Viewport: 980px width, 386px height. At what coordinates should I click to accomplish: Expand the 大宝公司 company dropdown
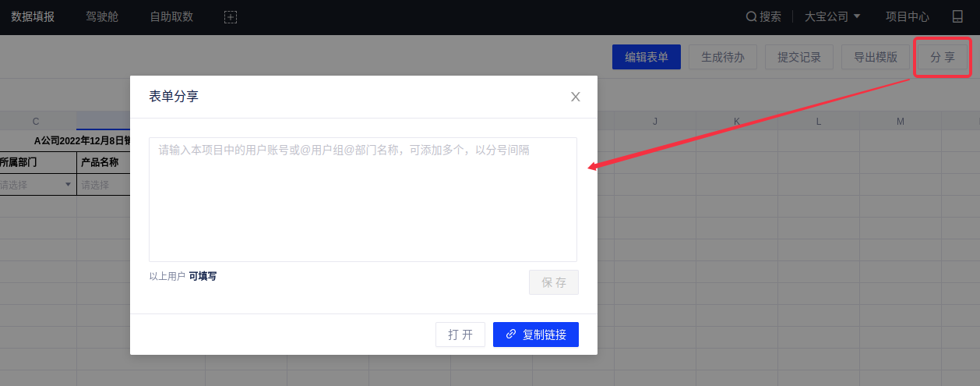coord(832,16)
